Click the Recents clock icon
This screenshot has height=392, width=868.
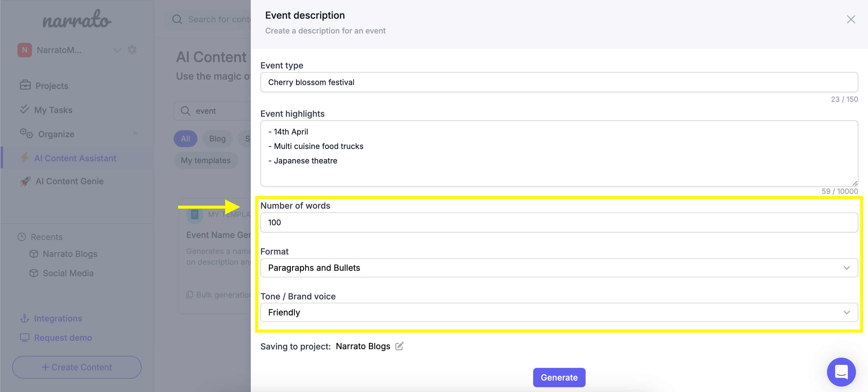pyautogui.click(x=22, y=237)
